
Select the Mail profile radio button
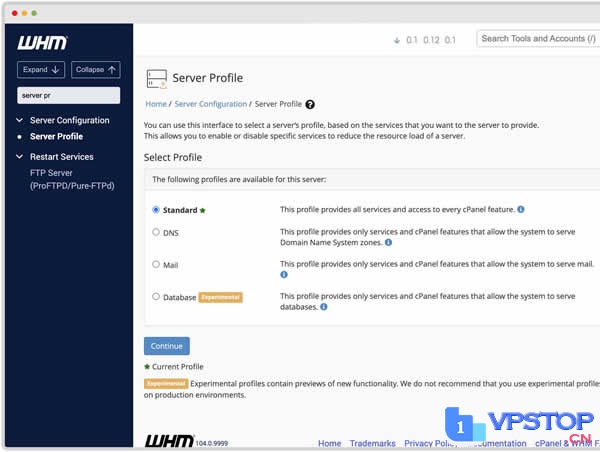tap(156, 264)
